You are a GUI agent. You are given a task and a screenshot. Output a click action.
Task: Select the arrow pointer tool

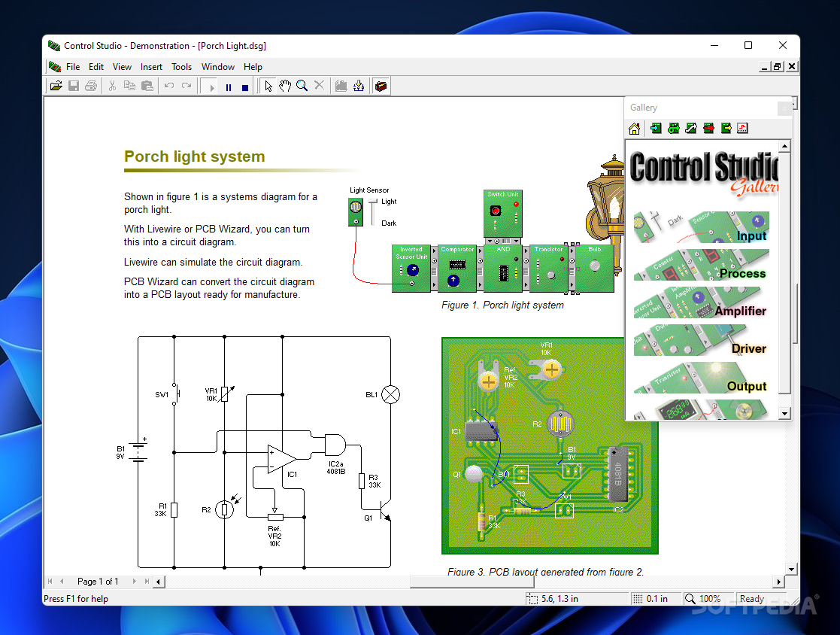tap(268, 86)
